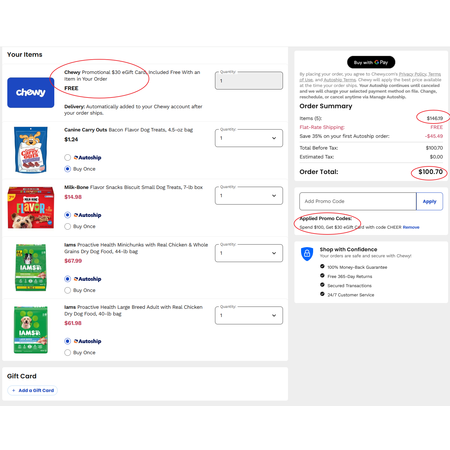Select Buy Once for Iams Large Breed food
450x450 pixels.
[x=67, y=353]
